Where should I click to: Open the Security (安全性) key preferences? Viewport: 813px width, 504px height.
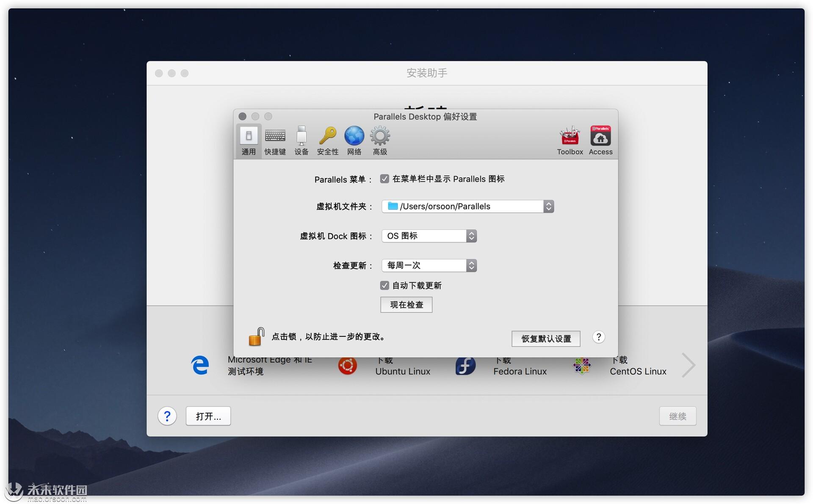tap(327, 141)
